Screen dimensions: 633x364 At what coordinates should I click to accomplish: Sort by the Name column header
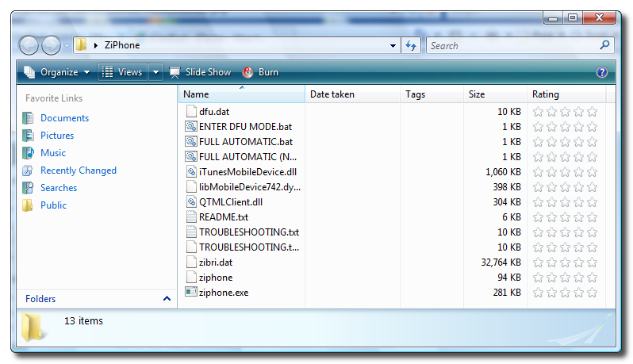click(241, 94)
